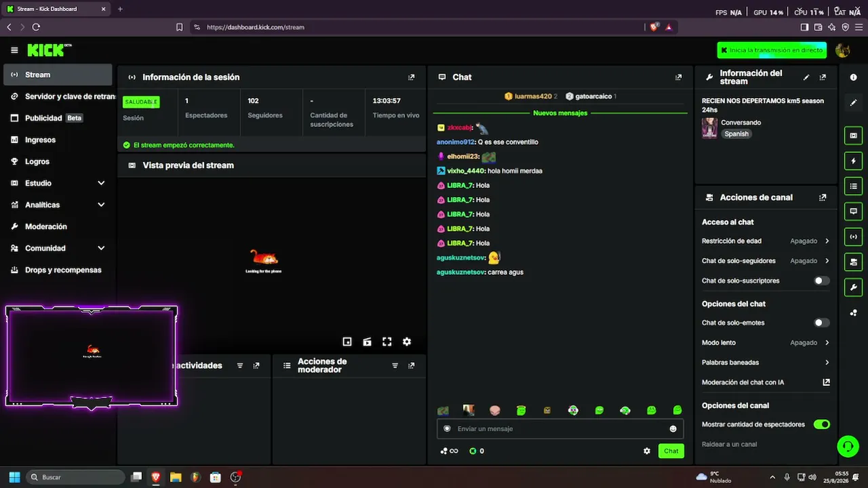Pop out the Información de la sesión panel

pyautogui.click(x=411, y=77)
